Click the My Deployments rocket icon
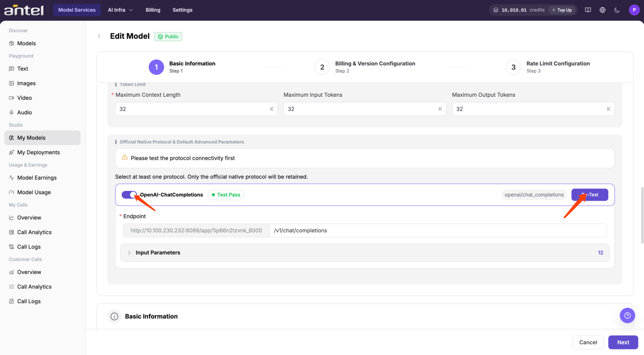This screenshot has width=644, height=355. pyautogui.click(x=12, y=152)
